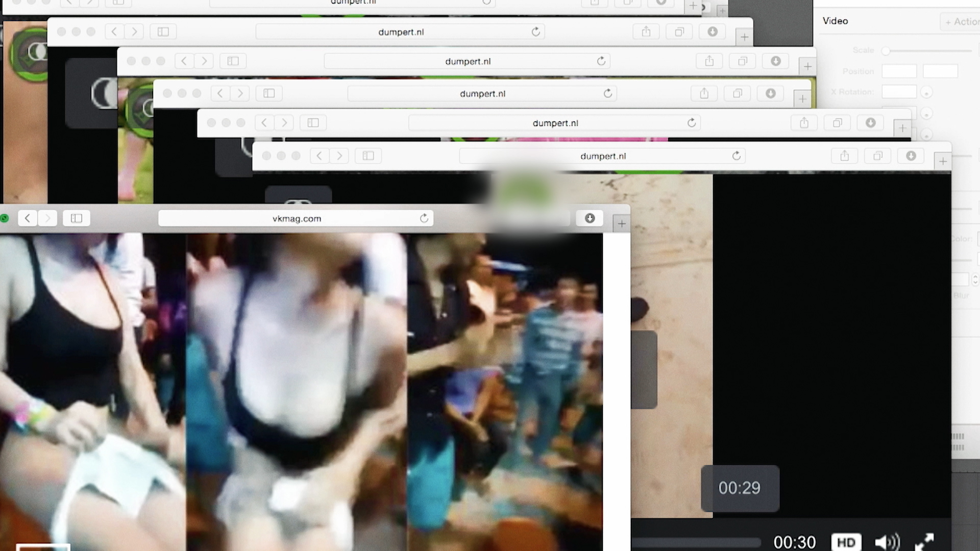Viewport: 980px width, 551px height.
Task: Reload the frontmost dumpert.nl window
Action: tap(736, 156)
